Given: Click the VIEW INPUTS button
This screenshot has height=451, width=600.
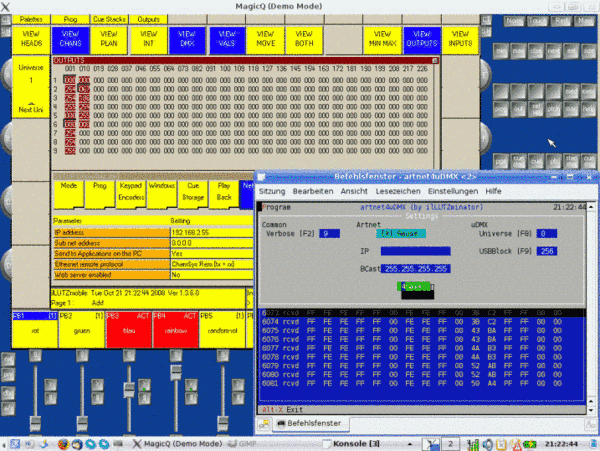Looking at the screenshot, I should (x=460, y=40).
